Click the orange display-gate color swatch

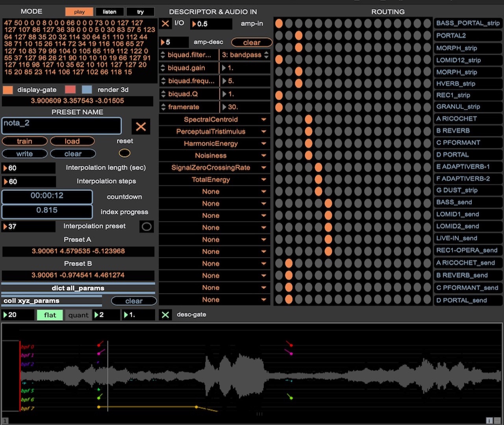tap(7, 90)
